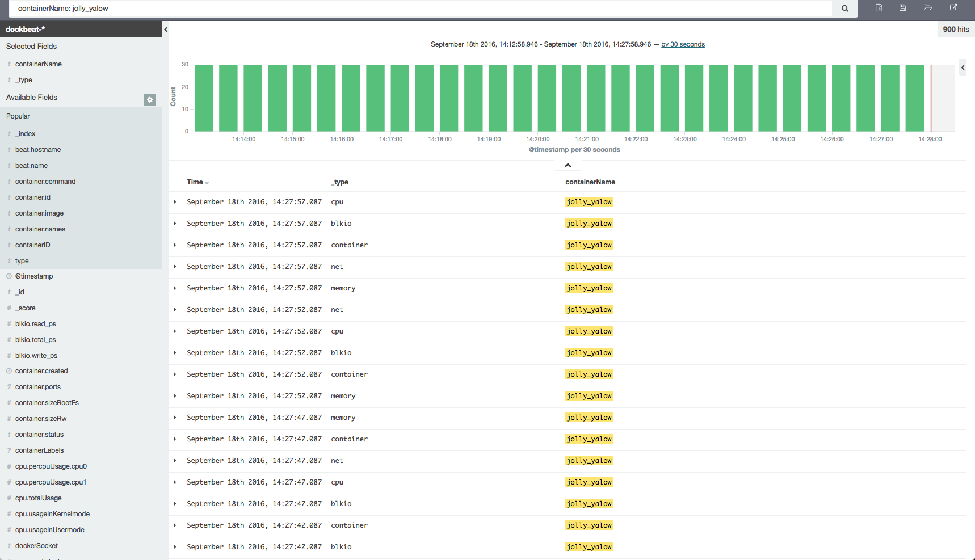Toggle the chart legend arrow
This screenshot has width=975, height=560.
coord(963,68)
